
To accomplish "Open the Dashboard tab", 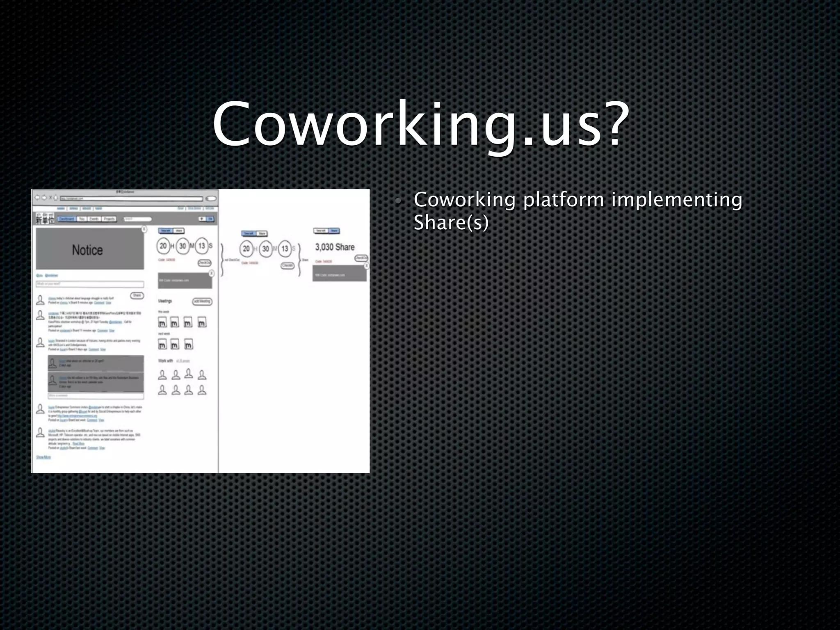I will pyautogui.click(x=66, y=219).
